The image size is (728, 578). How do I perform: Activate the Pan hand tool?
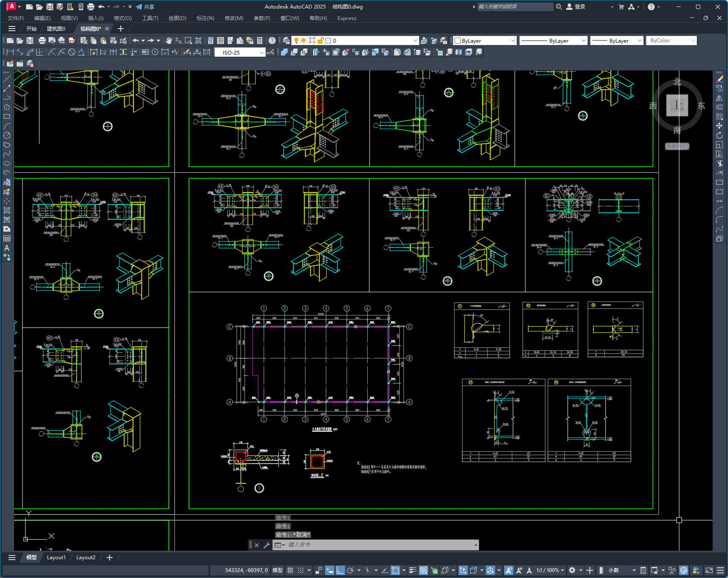point(169,41)
